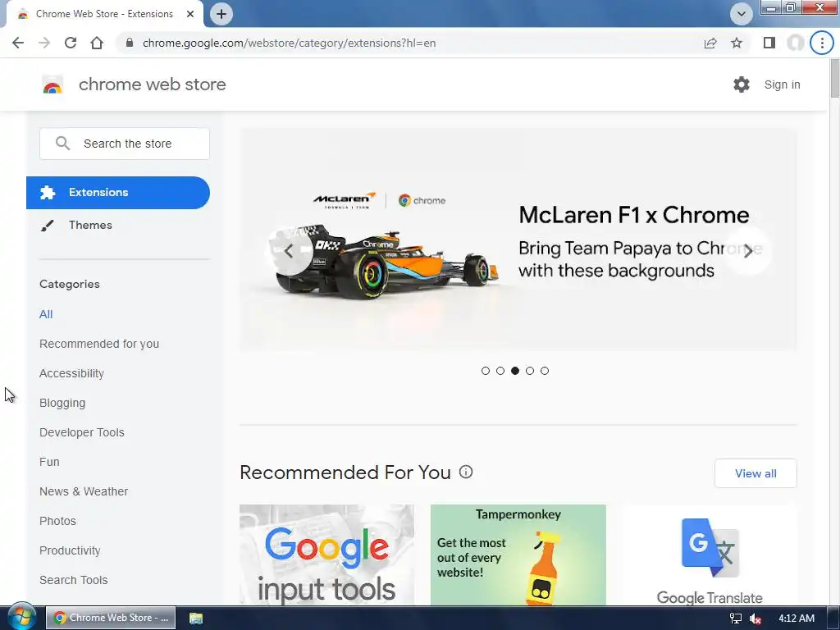This screenshot has width=840, height=630.
Task: Click the Themes paintbrush icon
Action: [x=47, y=226]
